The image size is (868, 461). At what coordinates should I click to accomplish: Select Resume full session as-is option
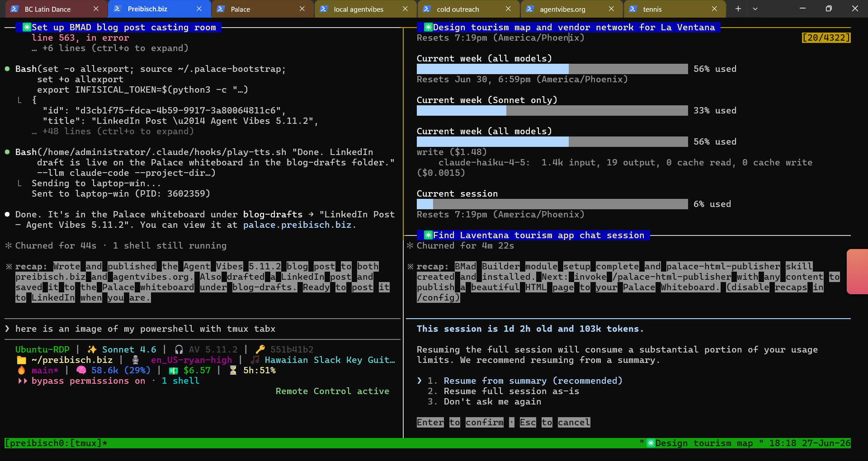point(511,391)
